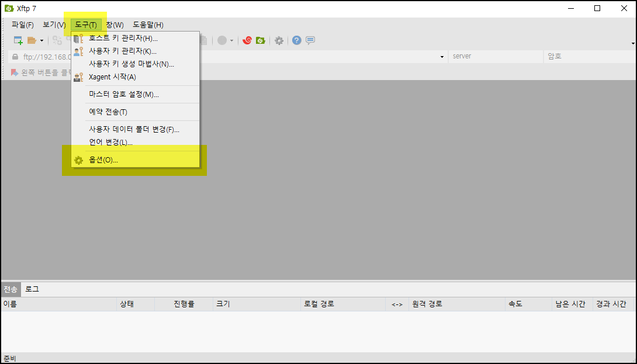The image size is (637, 364).
Task: Select 사용자 키 관리자(K)... menu entry
Action: [135, 51]
